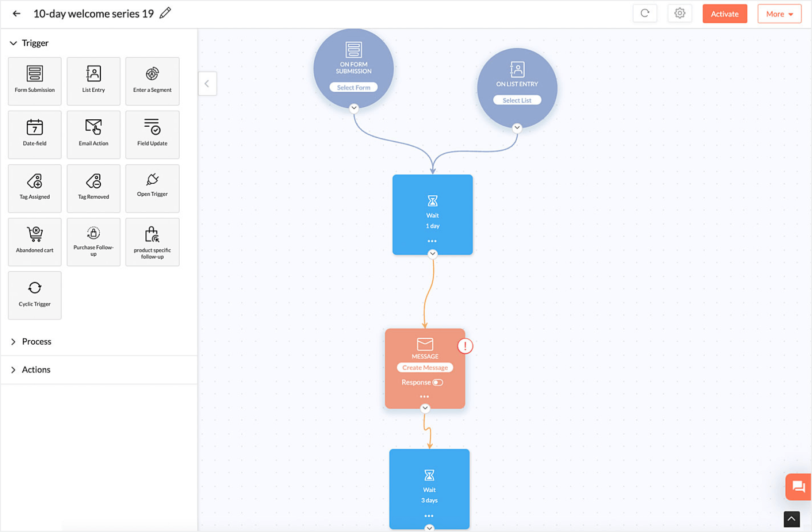Go back using the left arrow
This screenshot has width=812, height=532.
coord(16,14)
